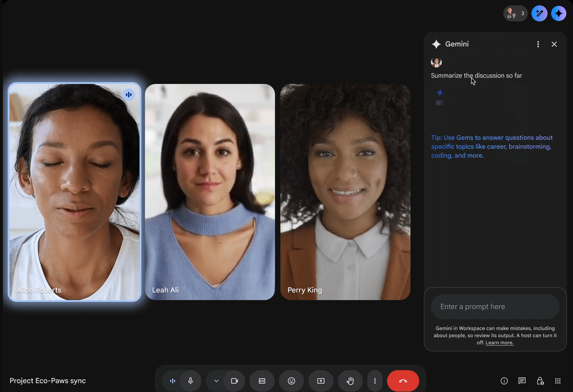Click the Learn more link
The width and height of the screenshot is (573, 392).
499,343
